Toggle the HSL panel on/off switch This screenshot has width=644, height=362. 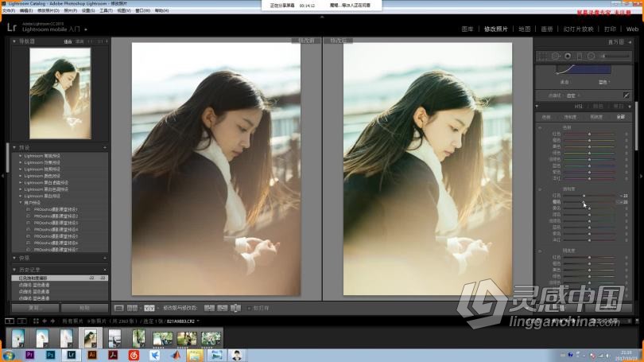537,107
